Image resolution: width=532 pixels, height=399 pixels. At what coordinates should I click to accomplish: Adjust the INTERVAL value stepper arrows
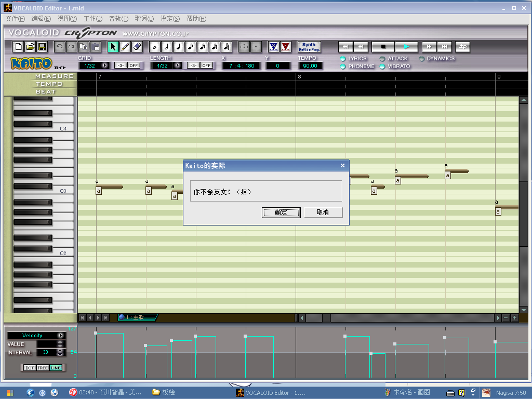point(60,353)
